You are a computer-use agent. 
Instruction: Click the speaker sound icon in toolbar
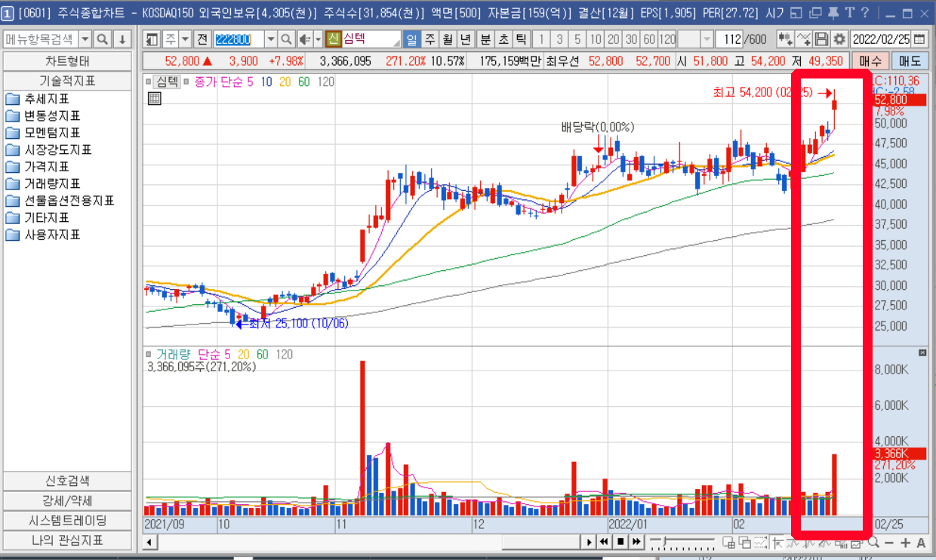304,39
